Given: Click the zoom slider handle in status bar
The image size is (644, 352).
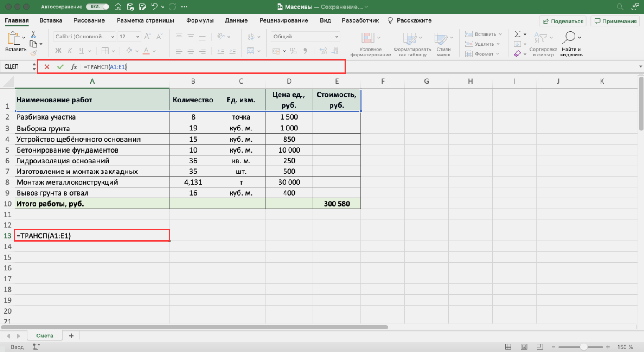Looking at the screenshot, I should (x=583, y=347).
